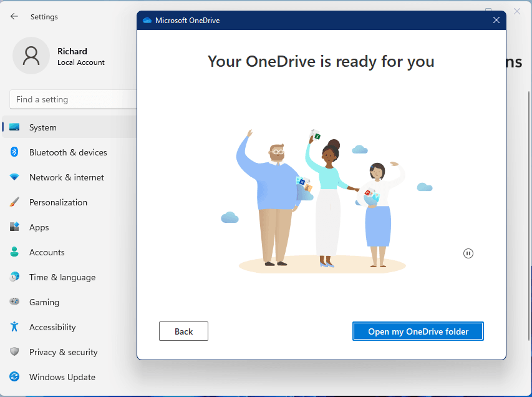
Task: Click the Network Wi-Fi icon
Action: (x=14, y=177)
